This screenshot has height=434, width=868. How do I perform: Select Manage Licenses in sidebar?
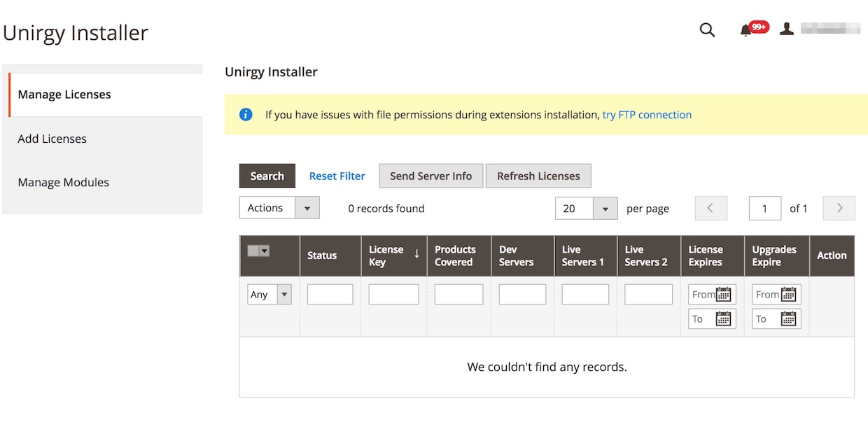105,94
